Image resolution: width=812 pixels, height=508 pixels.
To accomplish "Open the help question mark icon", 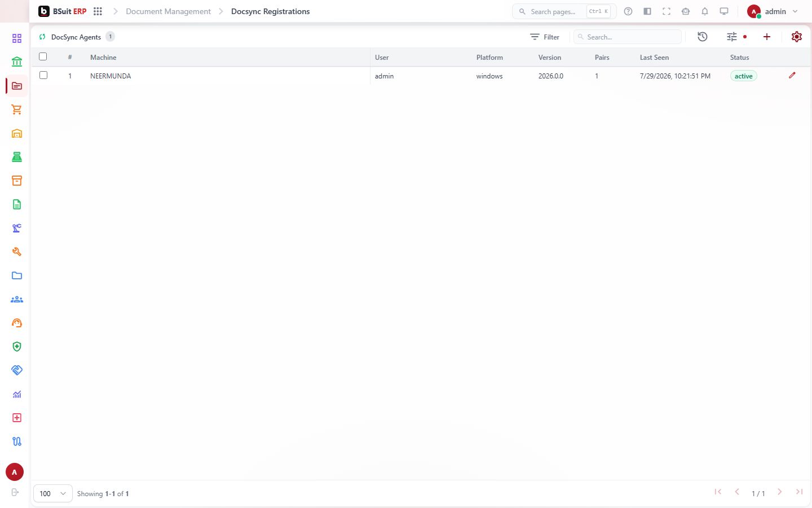I will (x=628, y=11).
